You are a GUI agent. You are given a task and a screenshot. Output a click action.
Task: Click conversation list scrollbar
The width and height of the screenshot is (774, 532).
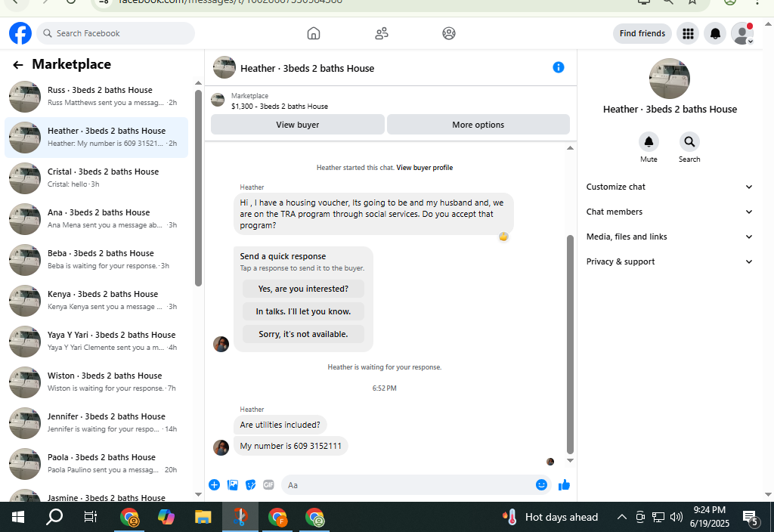pyautogui.click(x=199, y=187)
